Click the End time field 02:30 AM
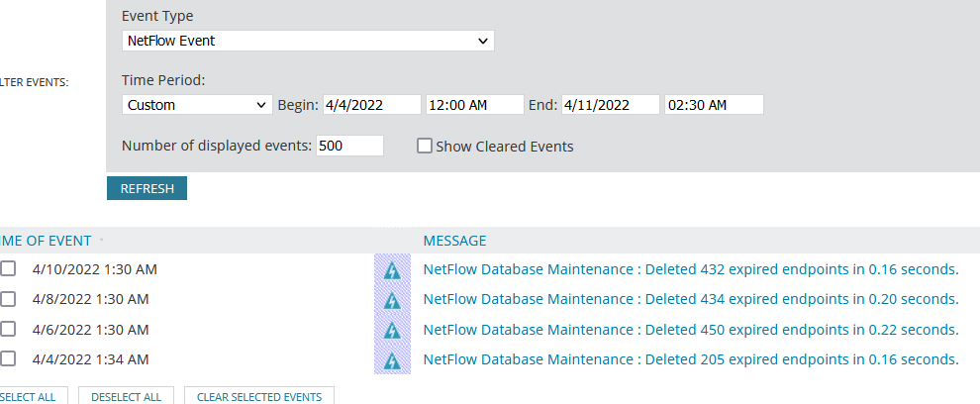 coord(713,105)
